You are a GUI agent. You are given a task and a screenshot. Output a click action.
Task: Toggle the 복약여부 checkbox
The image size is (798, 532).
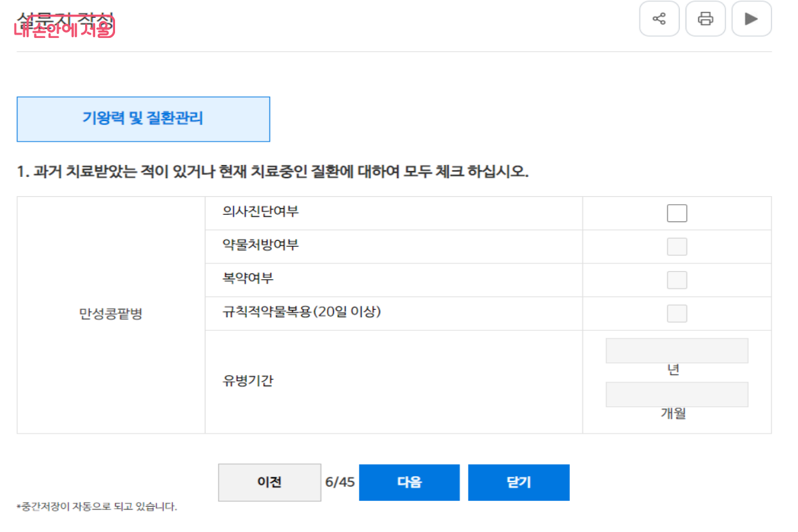pyautogui.click(x=677, y=280)
